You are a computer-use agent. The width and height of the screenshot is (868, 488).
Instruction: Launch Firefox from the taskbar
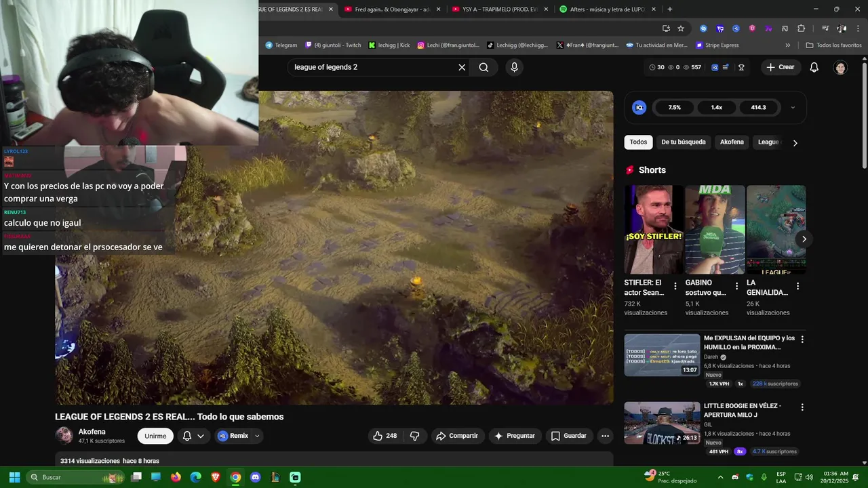(x=176, y=477)
